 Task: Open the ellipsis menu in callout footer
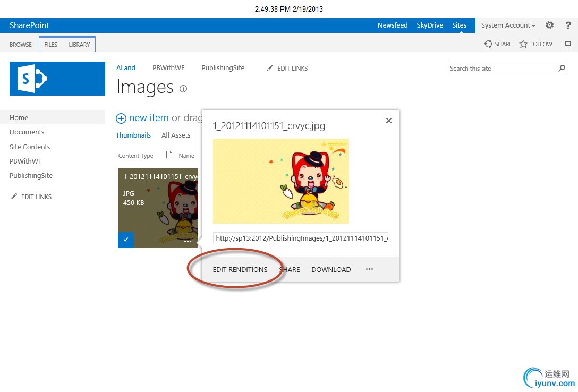click(x=369, y=269)
